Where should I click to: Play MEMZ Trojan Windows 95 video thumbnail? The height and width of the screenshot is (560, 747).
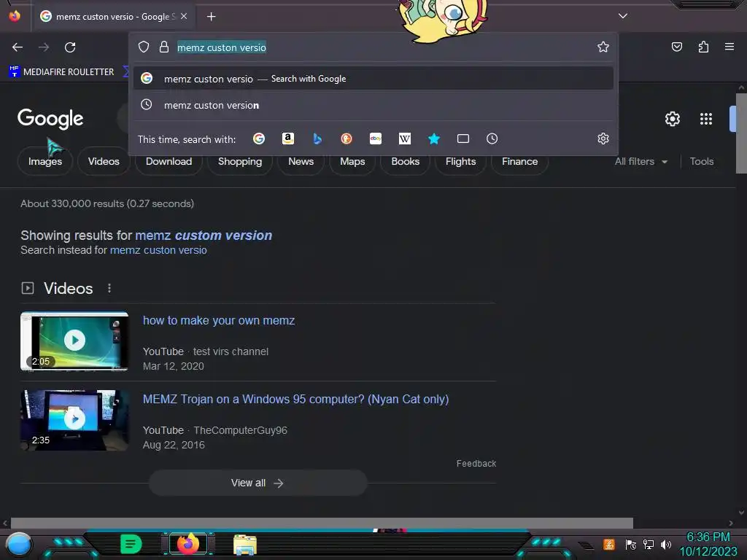click(x=74, y=419)
